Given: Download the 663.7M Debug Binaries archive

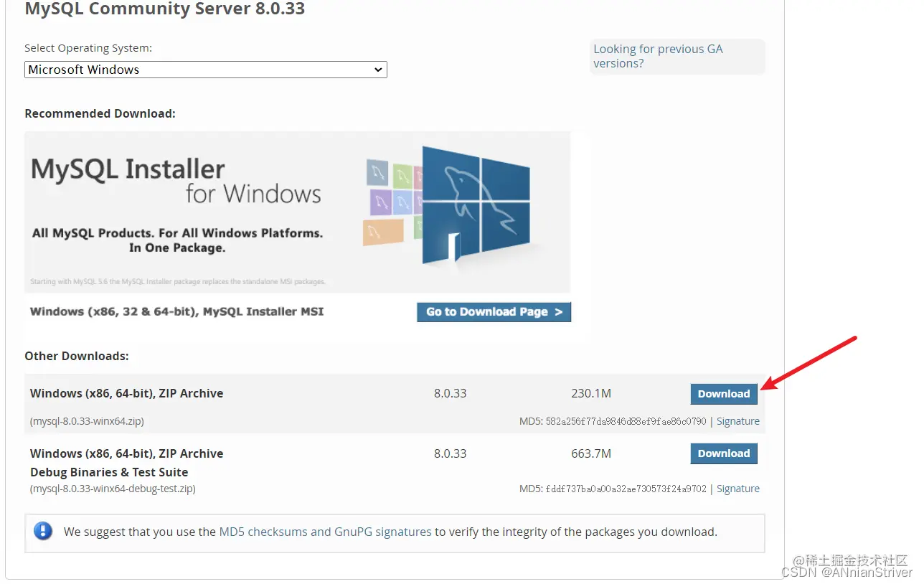Looking at the screenshot, I should tap(724, 453).
